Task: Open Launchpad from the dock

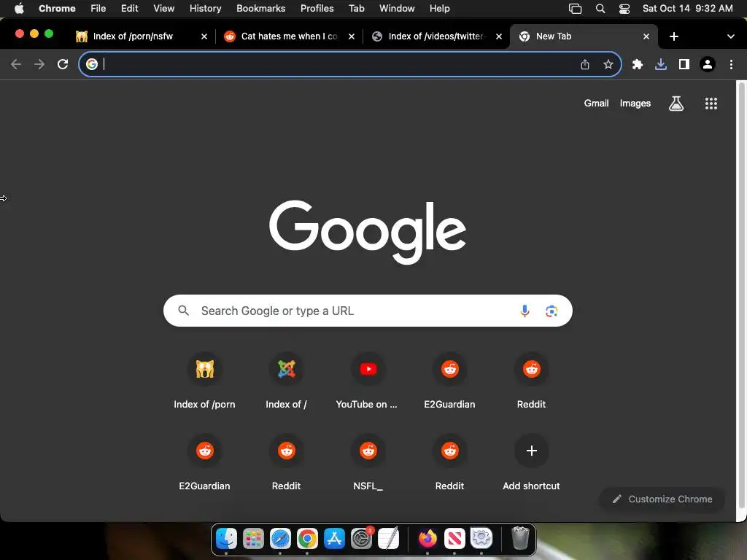Action: coord(253,539)
